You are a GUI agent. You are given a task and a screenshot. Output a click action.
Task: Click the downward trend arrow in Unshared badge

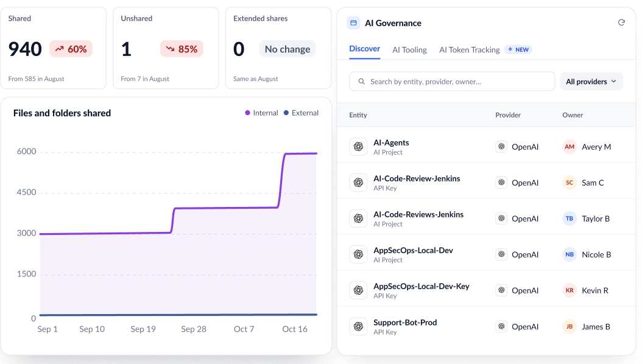[170, 49]
